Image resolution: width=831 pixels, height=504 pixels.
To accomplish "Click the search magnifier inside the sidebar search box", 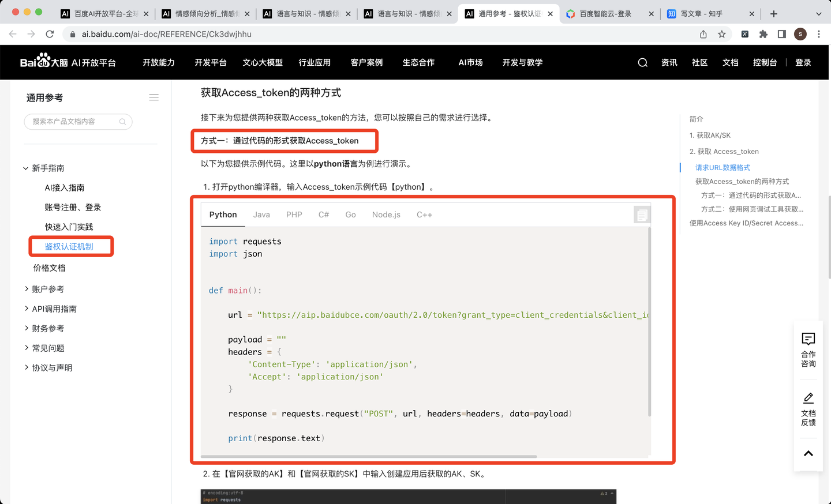I will point(122,122).
